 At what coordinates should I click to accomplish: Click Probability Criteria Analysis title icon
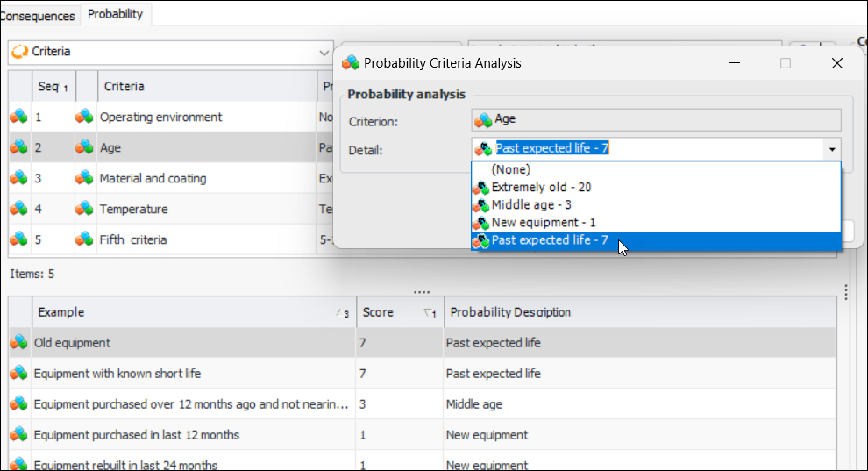[351, 63]
